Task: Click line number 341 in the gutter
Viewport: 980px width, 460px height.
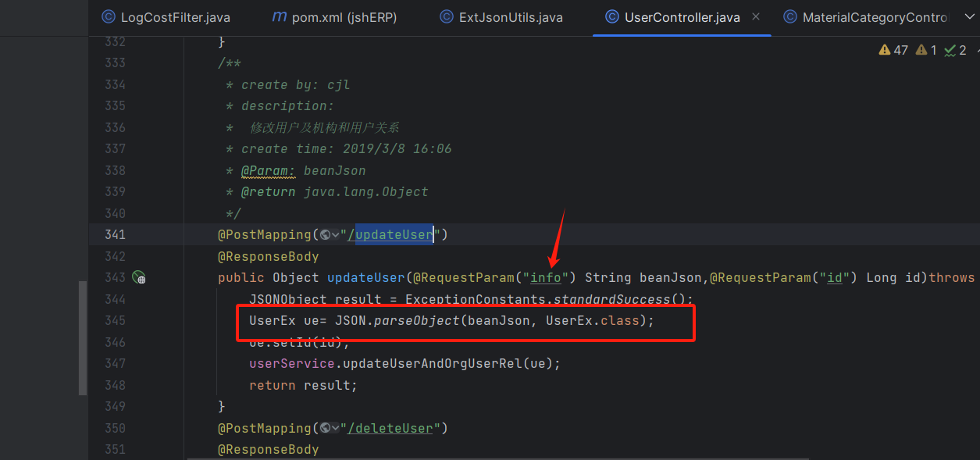Action: (x=115, y=234)
